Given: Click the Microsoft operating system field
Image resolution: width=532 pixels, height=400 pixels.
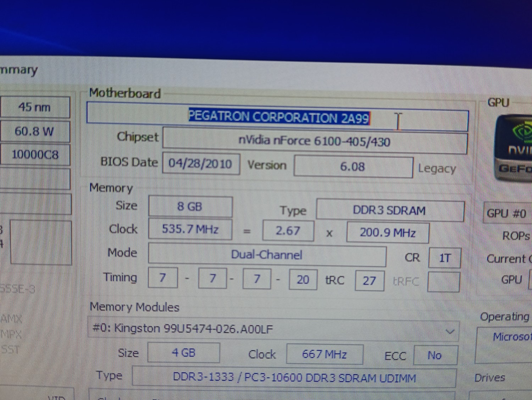Looking at the screenshot, I should (x=504, y=346).
